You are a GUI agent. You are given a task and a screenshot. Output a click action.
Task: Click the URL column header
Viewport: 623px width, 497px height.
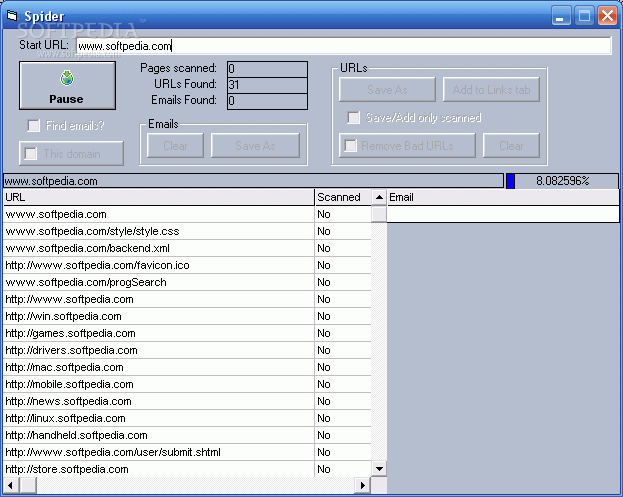tap(159, 197)
